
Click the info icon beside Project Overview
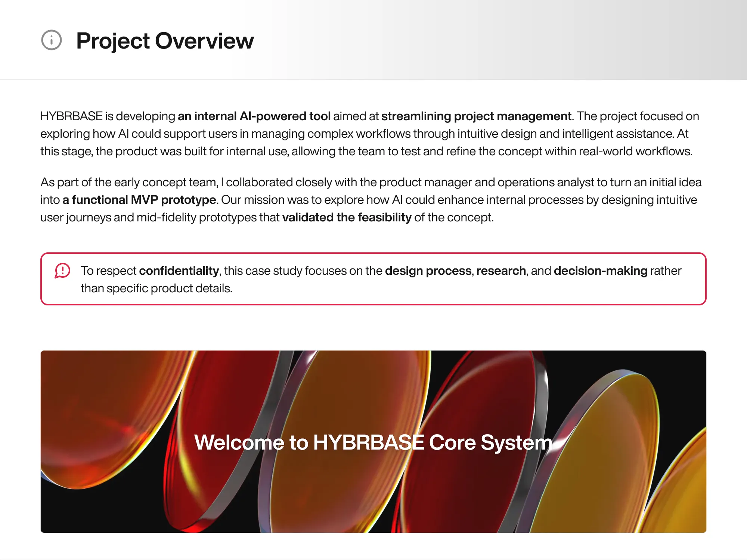51,40
